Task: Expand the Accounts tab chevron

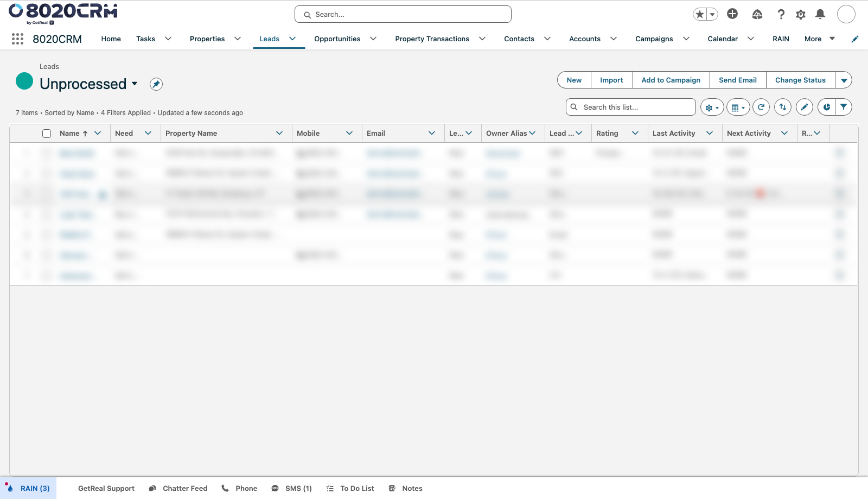Action: click(x=614, y=39)
